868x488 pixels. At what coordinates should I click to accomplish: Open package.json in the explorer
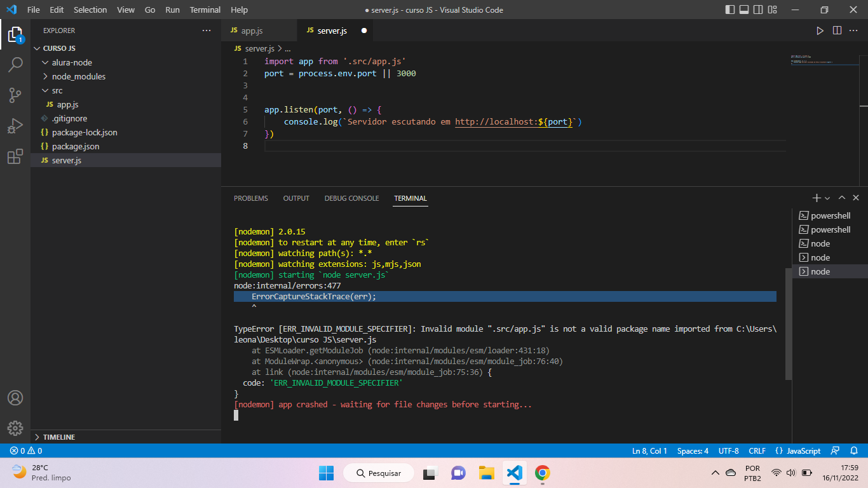pyautogui.click(x=126, y=146)
